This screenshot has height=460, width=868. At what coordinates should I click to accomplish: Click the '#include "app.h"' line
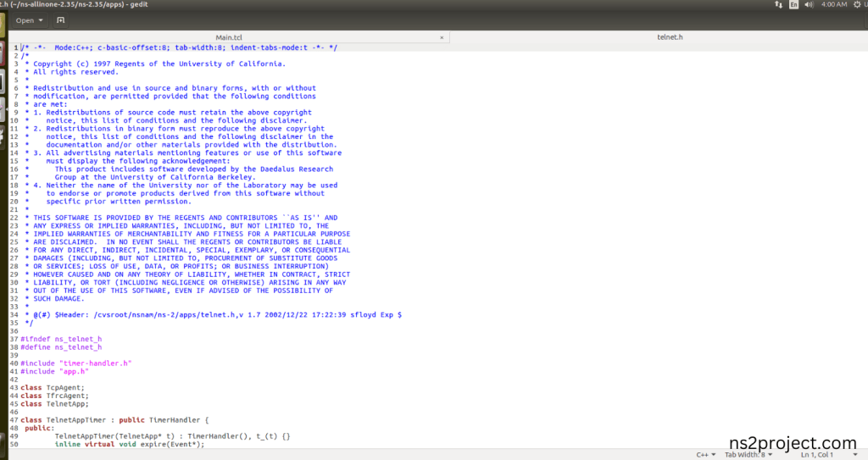(x=55, y=371)
